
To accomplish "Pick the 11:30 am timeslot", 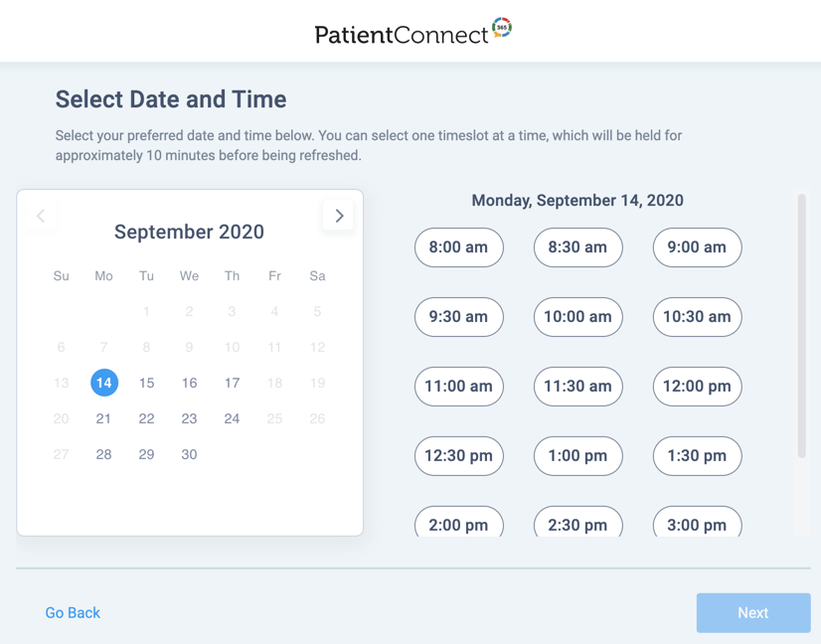I will 578,387.
